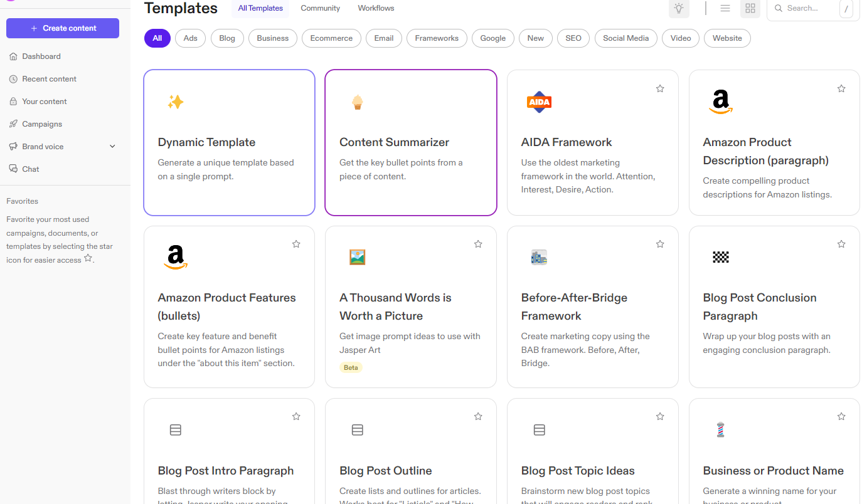Filter templates by Blog
Image resolution: width=862 pixels, height=504 pixels.
pos(227,38)
